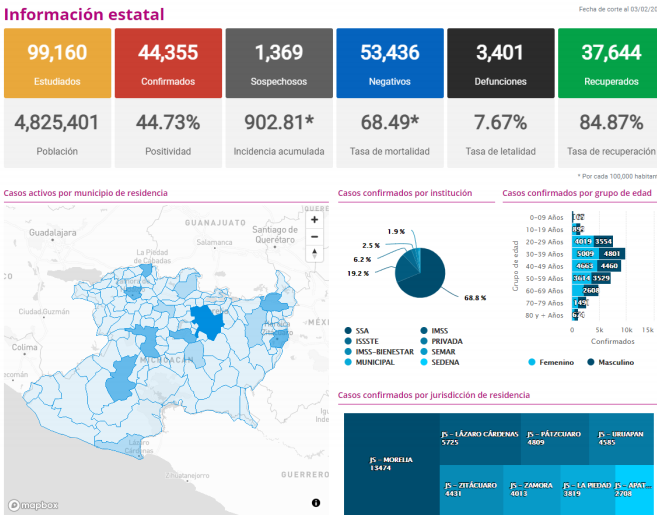Click the 30-39 Años Masculino bar

click(x=612, y=254)
